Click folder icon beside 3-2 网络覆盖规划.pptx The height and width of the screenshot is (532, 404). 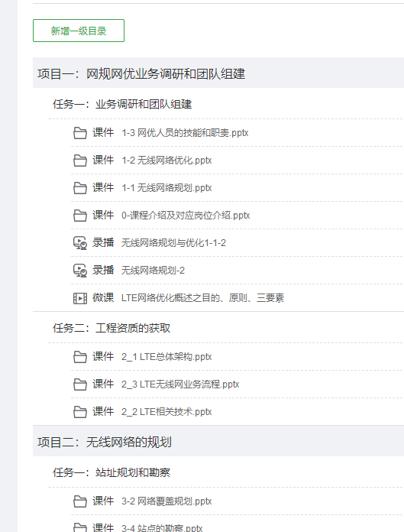(x=80, y=501)
